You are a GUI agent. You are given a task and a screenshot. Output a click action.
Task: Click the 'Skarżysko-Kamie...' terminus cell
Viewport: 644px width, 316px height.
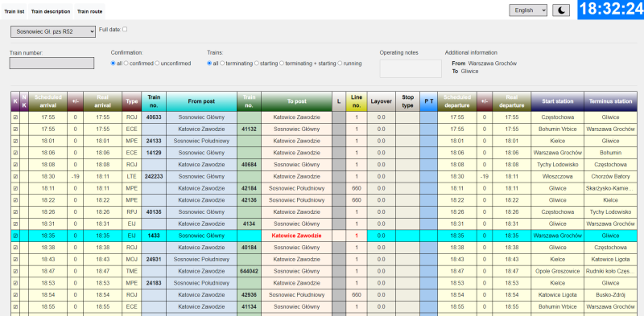(610, 188)
